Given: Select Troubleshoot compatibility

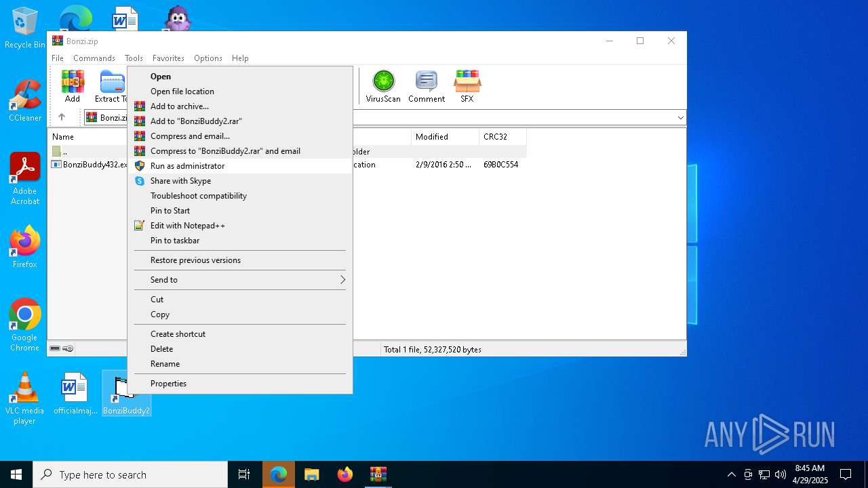Looking at the screenshot, I should [240, 196].
